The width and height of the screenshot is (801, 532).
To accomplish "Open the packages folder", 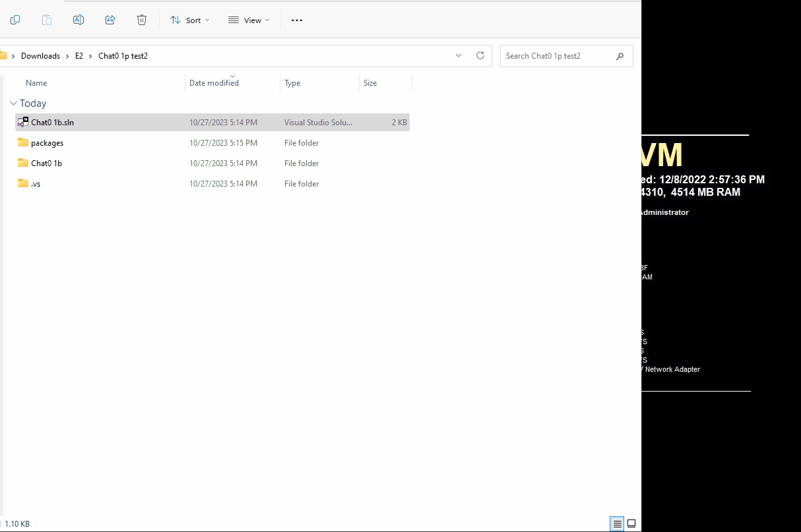I will click(47, 142).
